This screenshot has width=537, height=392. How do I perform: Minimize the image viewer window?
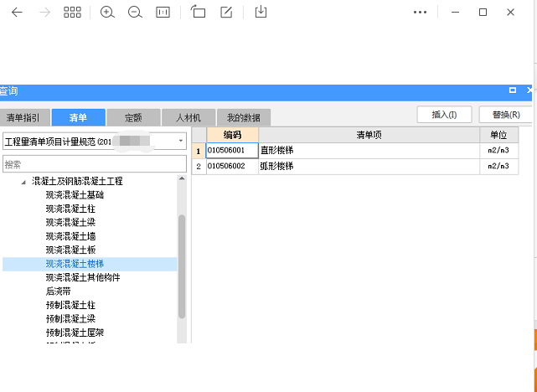coord(455,13)
